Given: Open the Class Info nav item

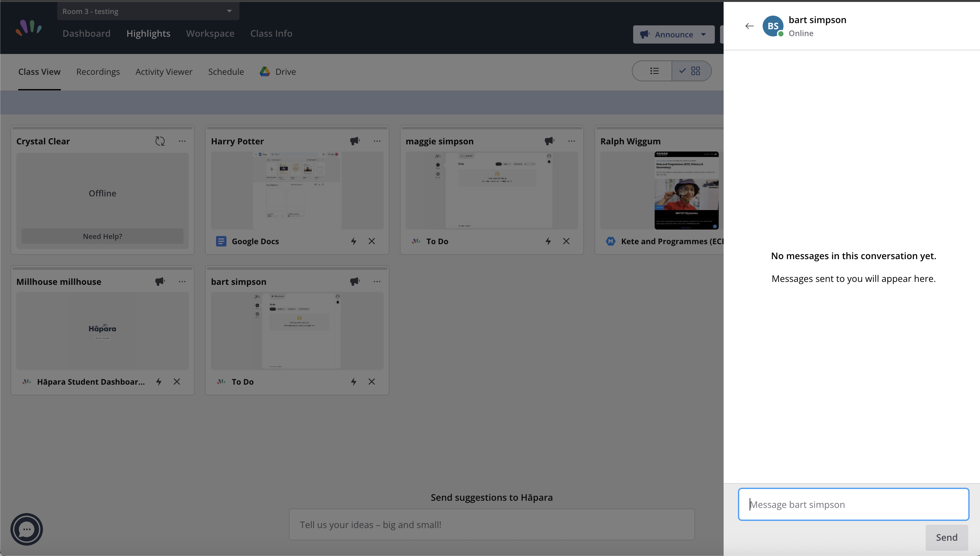Looking at the screenshot, I should point(271,33).
